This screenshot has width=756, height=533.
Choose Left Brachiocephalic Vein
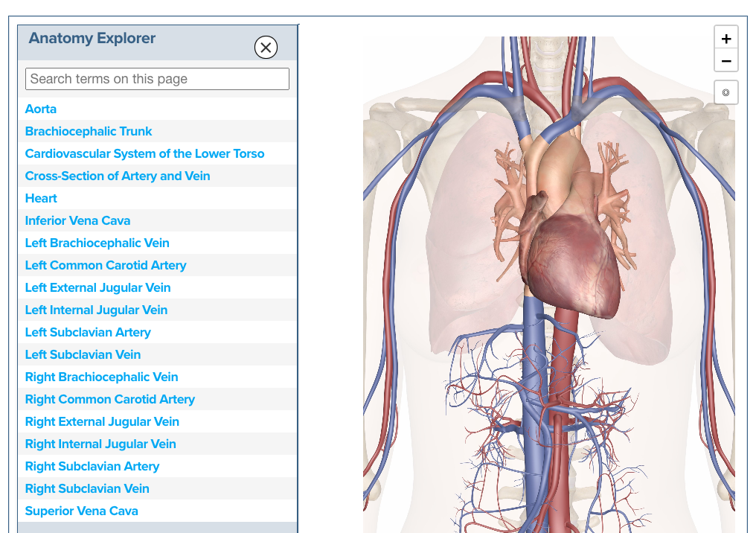[x=97, y=243]
